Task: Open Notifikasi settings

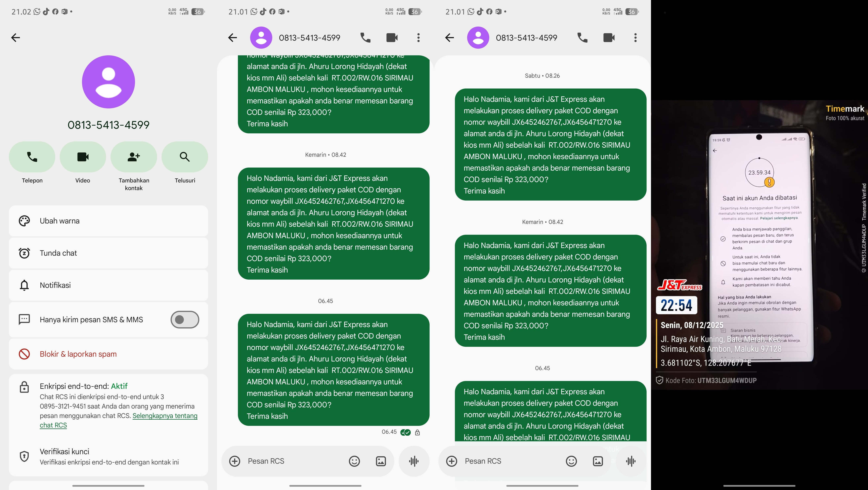Action: coord(108,285)
